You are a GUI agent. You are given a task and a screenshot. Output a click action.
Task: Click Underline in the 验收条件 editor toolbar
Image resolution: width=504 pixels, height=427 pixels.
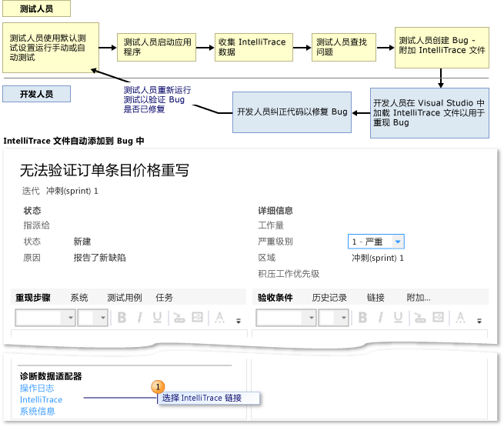[398, 318]
